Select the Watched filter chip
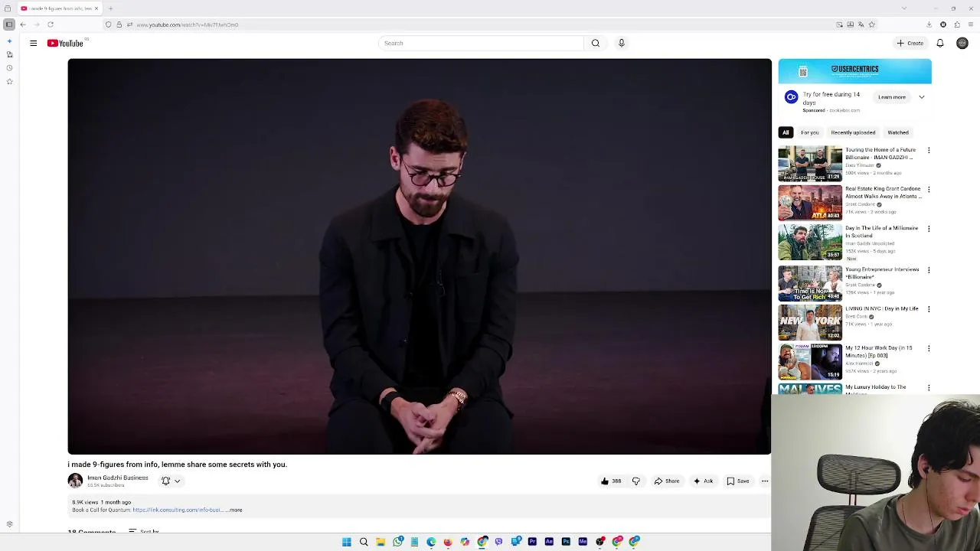Viewport: 980px width, 551px height. (898, 132)
